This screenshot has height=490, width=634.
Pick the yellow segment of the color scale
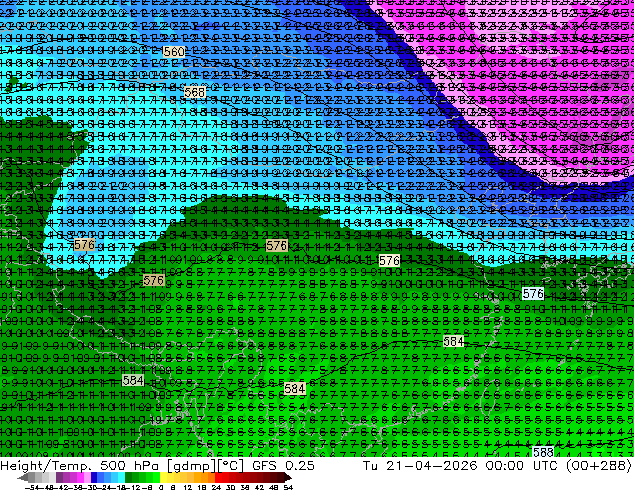pos(163,479)
